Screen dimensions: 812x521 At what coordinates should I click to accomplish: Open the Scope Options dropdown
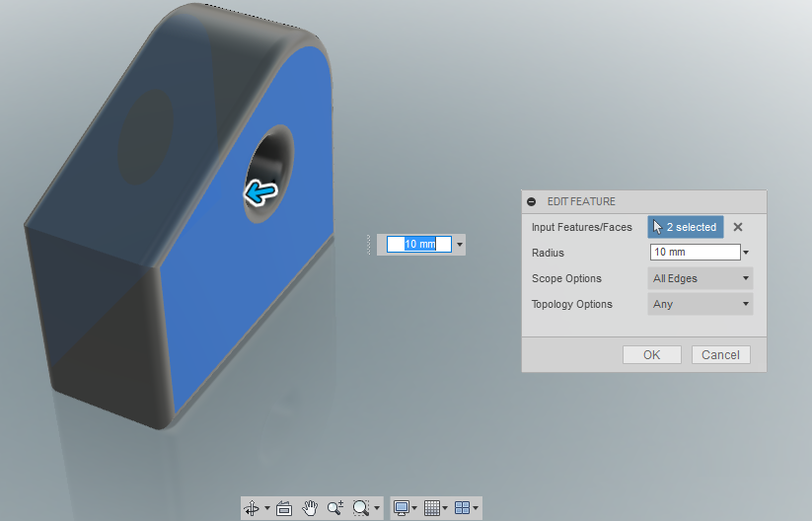(701, 278)
